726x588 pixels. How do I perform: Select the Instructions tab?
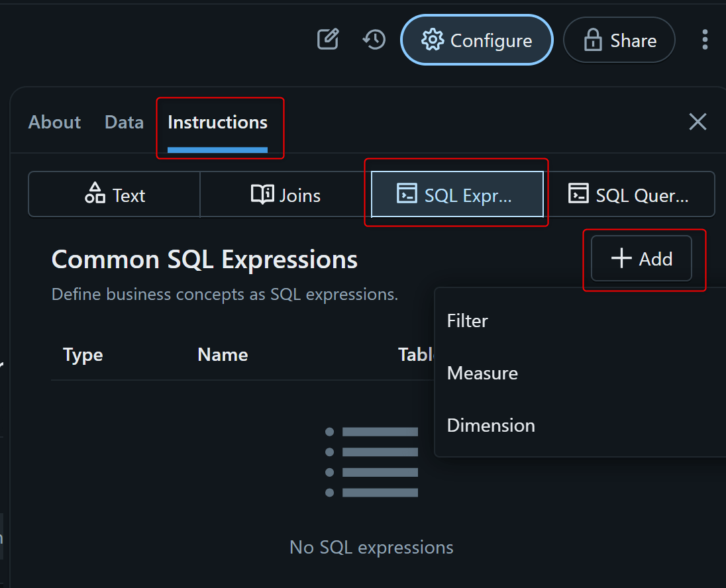[217, 122]
